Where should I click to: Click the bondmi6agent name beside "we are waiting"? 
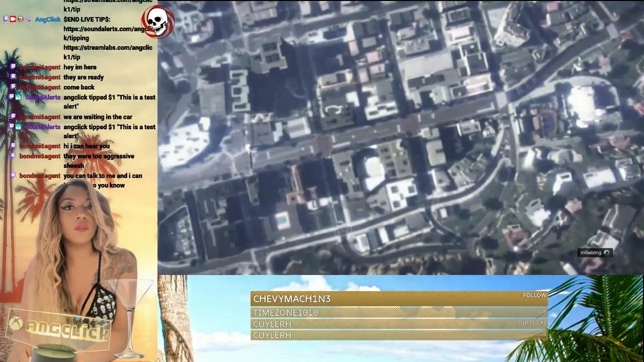(40, 117)
